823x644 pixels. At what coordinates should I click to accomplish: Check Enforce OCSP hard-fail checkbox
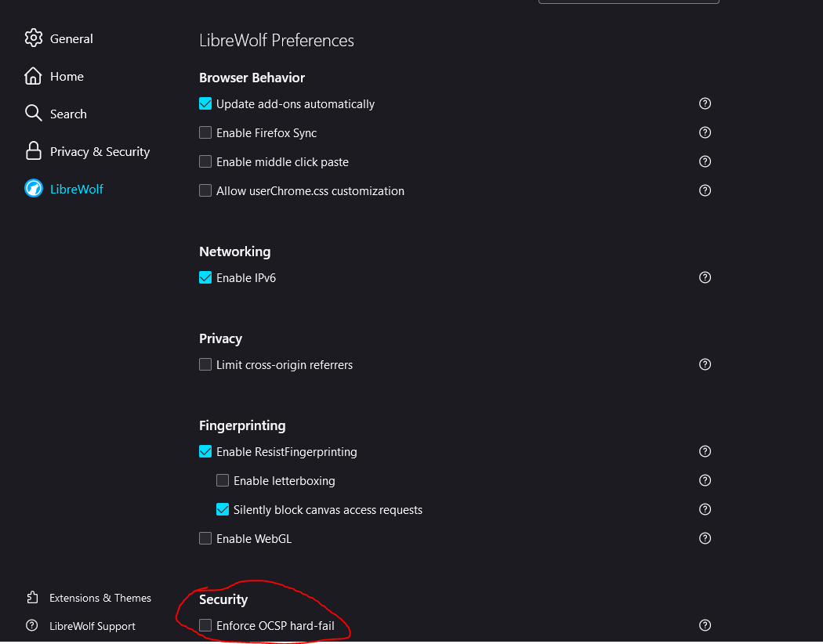(x=205, y=624)
